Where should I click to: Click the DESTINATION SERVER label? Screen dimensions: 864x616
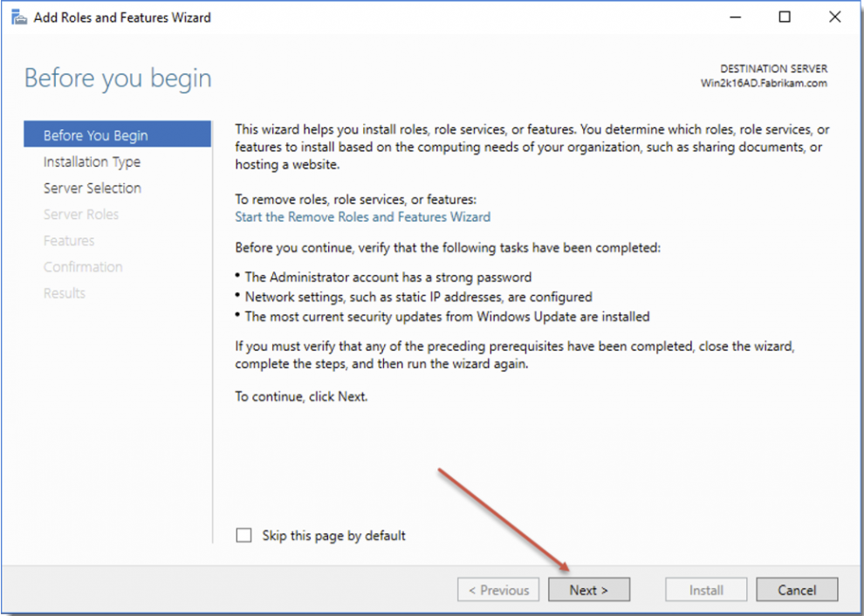coord(773,69)
